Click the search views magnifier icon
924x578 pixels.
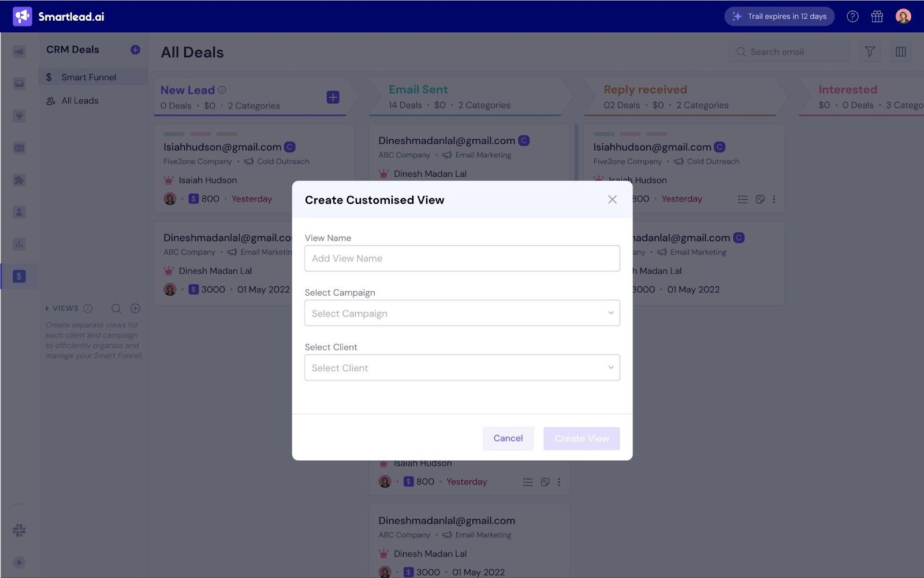116,309
